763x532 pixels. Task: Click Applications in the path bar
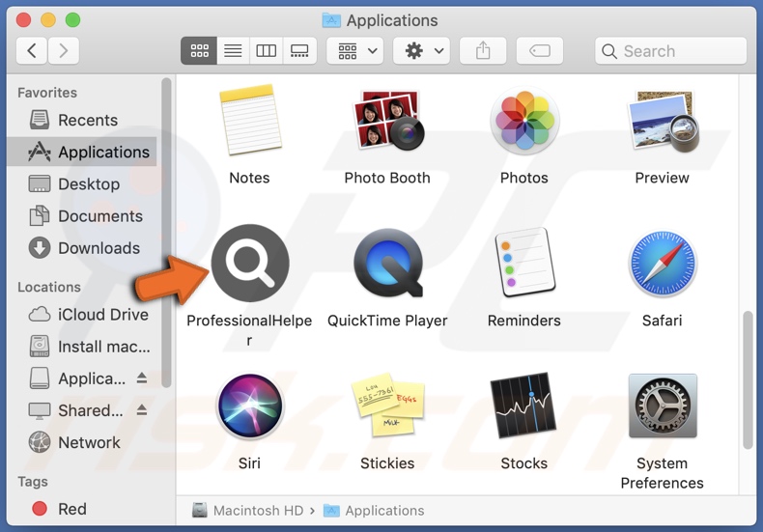tap(374, 511)
